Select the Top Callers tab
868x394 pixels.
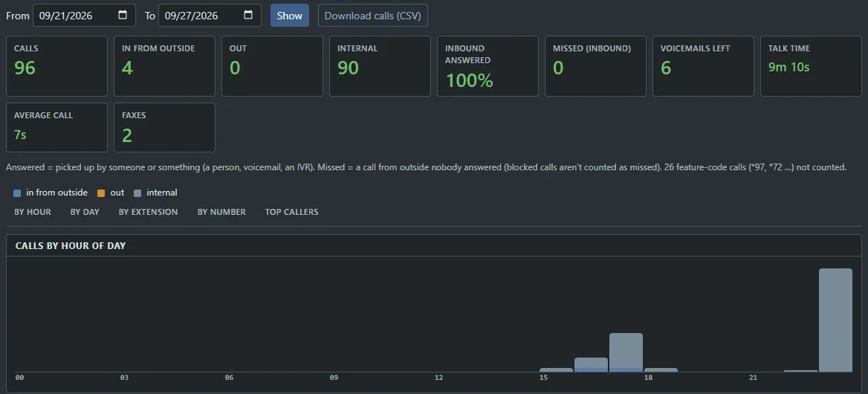[292, 212]
